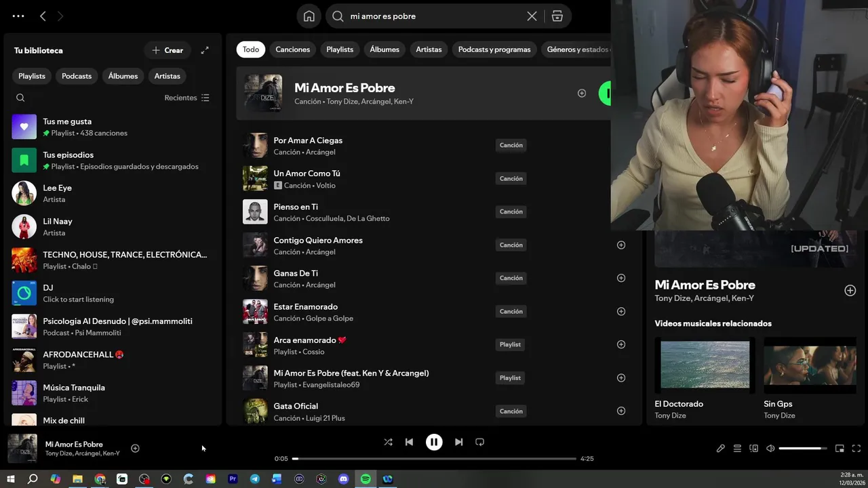Screen dimensions: 868x488
Task: Select Podcasts y programas filter tab
Action: (494, 49)
